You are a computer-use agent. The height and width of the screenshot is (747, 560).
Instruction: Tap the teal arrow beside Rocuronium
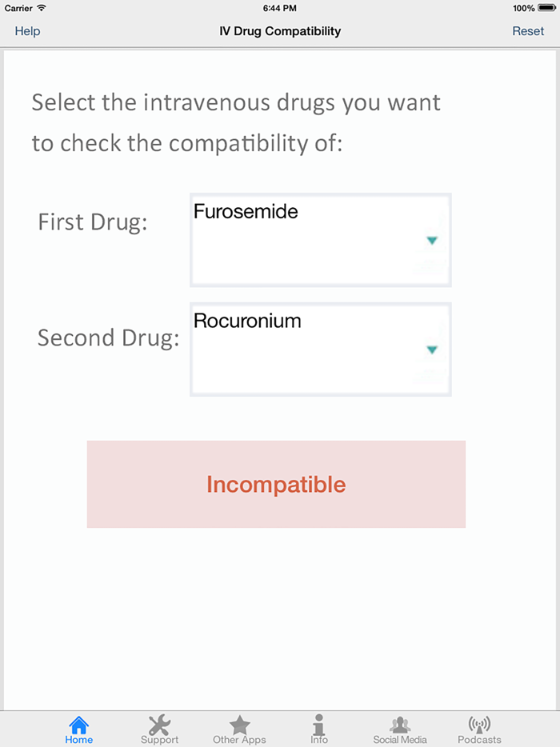[x=432, y=350]
